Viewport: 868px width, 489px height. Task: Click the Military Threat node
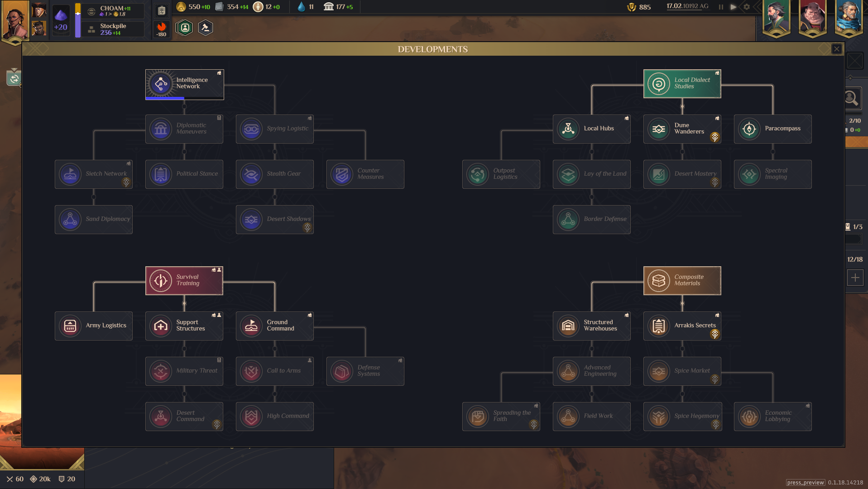pos(184,371)
